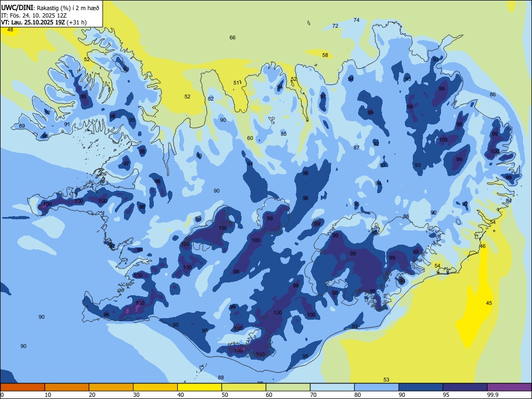Click the '60' value on the map
The image size is (532, 399).
(250, 138)
